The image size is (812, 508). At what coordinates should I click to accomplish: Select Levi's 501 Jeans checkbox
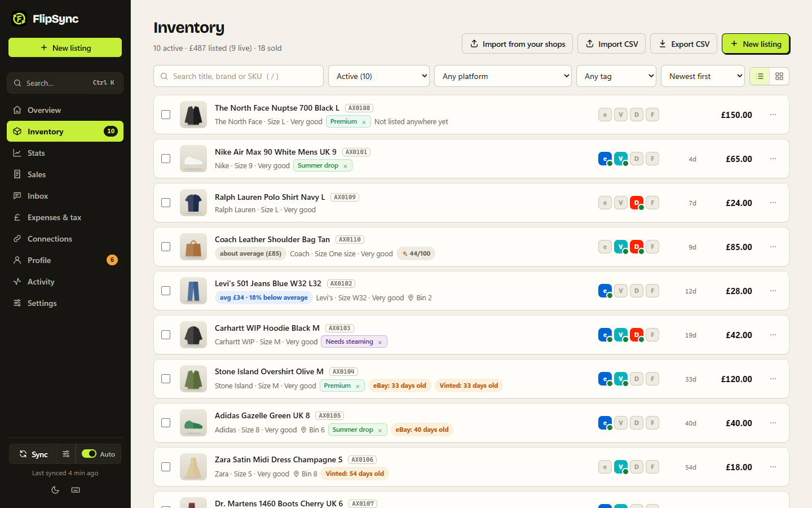tap(166, 291)
